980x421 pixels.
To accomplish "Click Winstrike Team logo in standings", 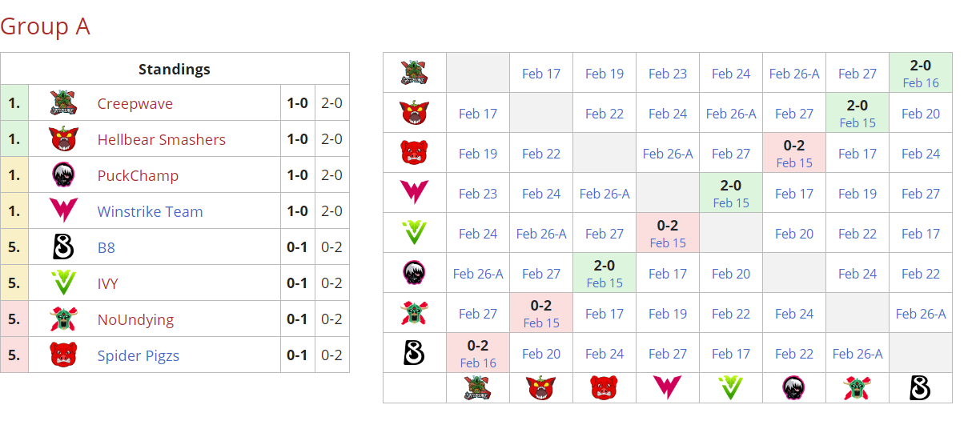I will click(62, 211).
